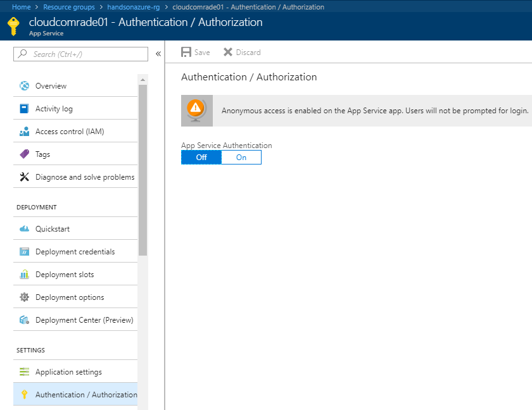
Task: Click the Save floppy disk icon
Action: pos(186,52)
